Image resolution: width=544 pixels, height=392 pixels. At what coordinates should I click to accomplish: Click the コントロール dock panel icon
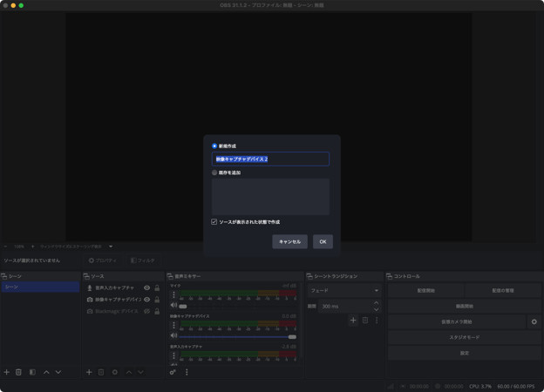(x=390, y=276)
